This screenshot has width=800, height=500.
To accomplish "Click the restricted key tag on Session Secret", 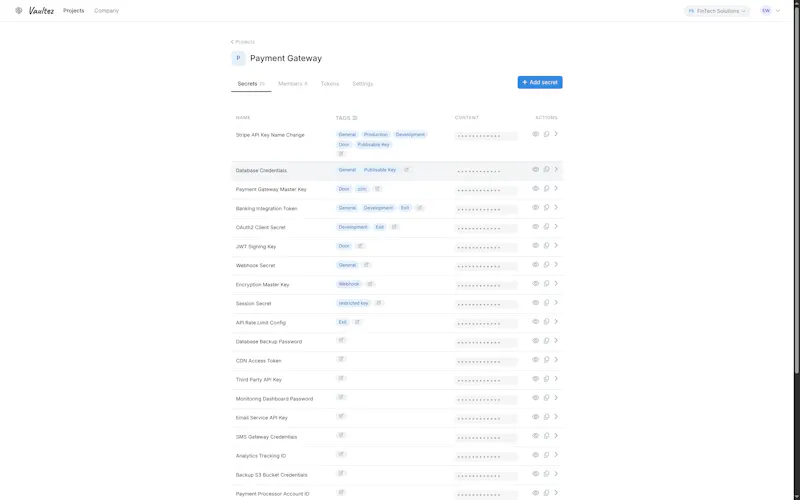I will coord(354,303).
